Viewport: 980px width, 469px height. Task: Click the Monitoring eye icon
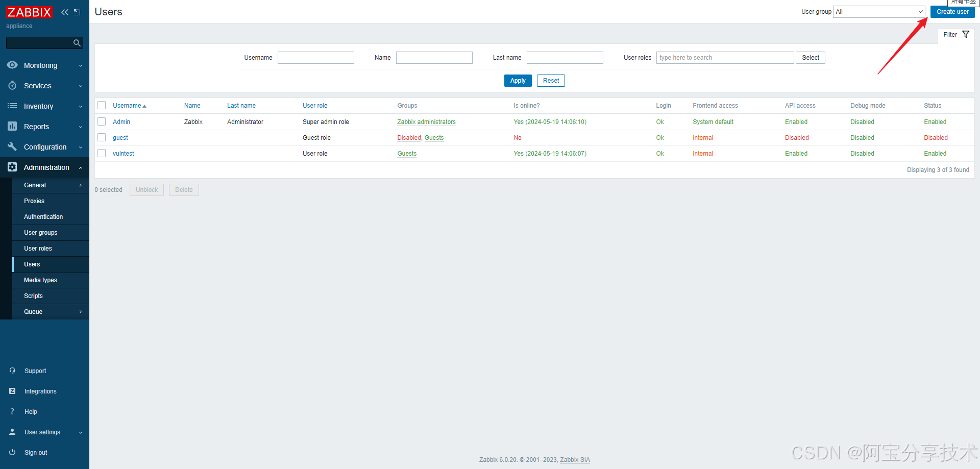tap(12, 65)
